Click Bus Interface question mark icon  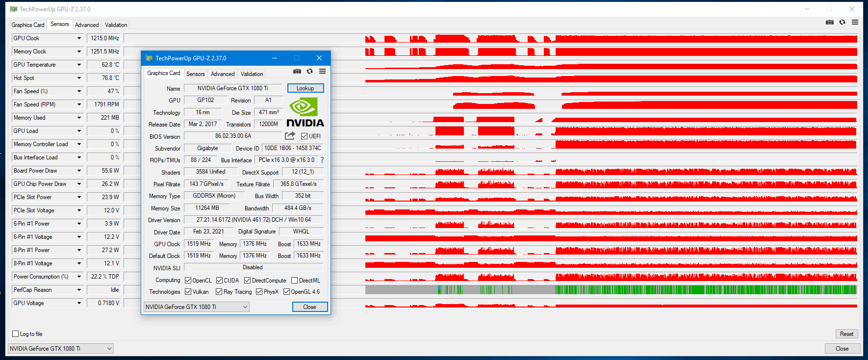[322, 160]
